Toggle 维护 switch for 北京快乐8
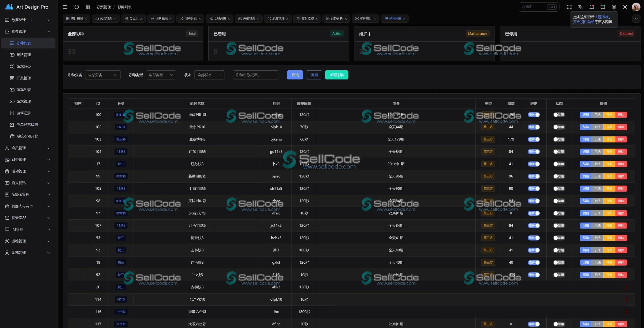Viewport: 644px width, 328px height. click(534, 139)
